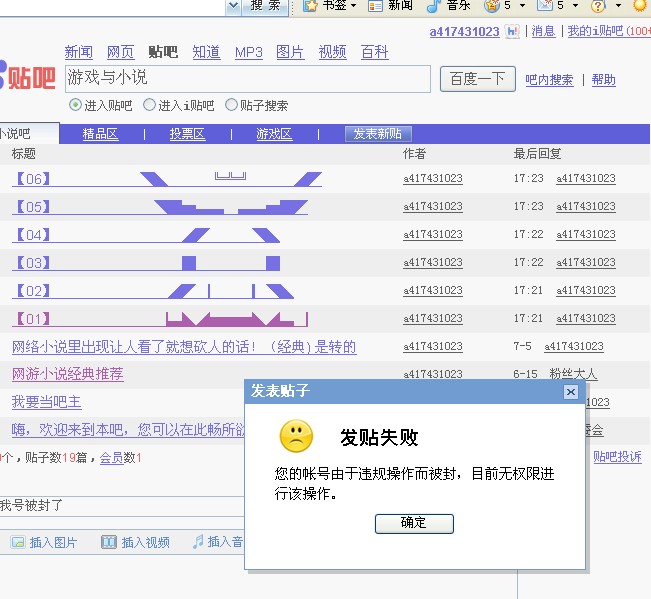651x599 pixels.
Task: Open the 【03】 post title
Action: (x=146, y=263)
